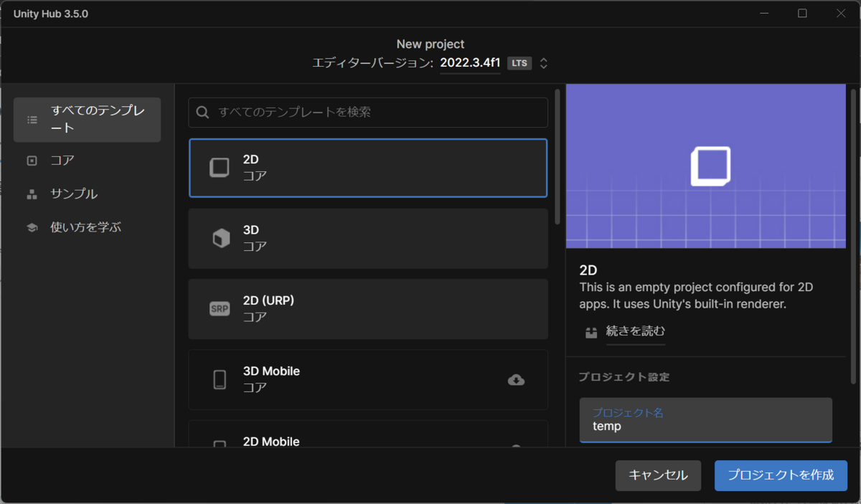Click the 2D template preview image

pyautogui.click(x=706, y=166)
